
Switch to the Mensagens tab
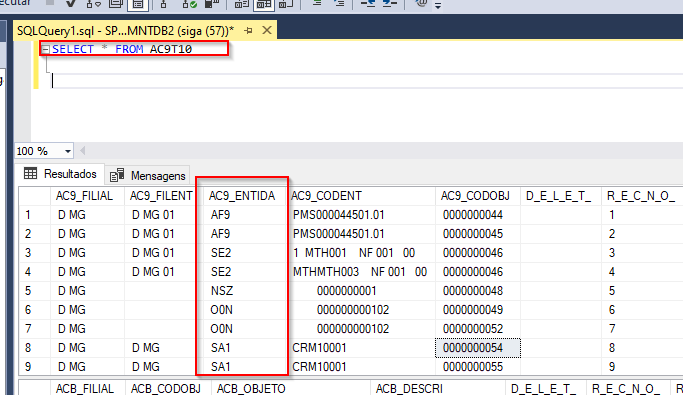tap(148, 176)
